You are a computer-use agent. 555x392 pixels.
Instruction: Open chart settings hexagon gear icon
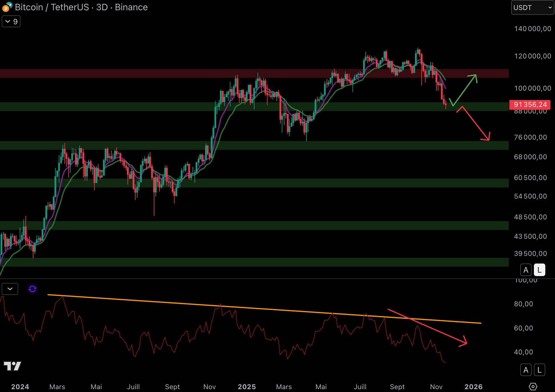533,387
